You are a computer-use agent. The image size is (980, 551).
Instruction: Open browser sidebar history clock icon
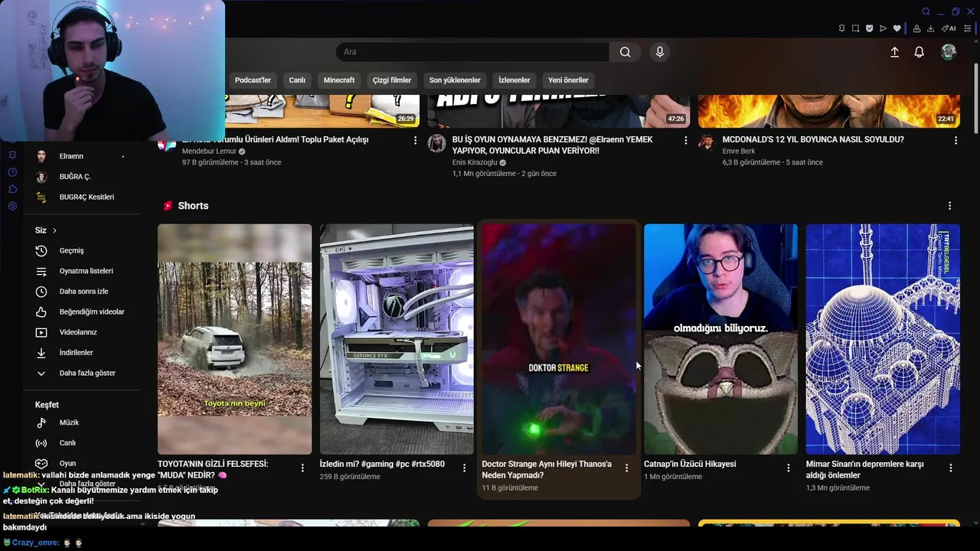(x=12, y=172)
